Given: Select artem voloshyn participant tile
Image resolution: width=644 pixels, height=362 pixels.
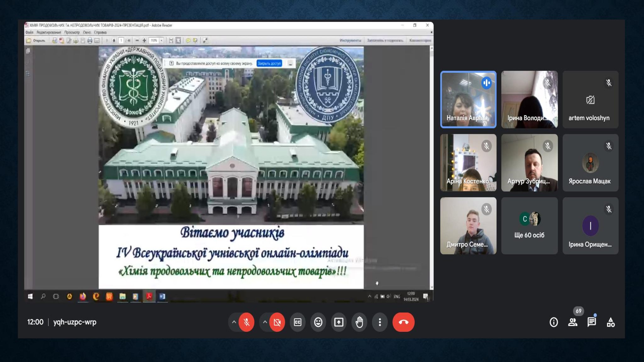Looking at the screenshot, I should click(x=591, y=99).
